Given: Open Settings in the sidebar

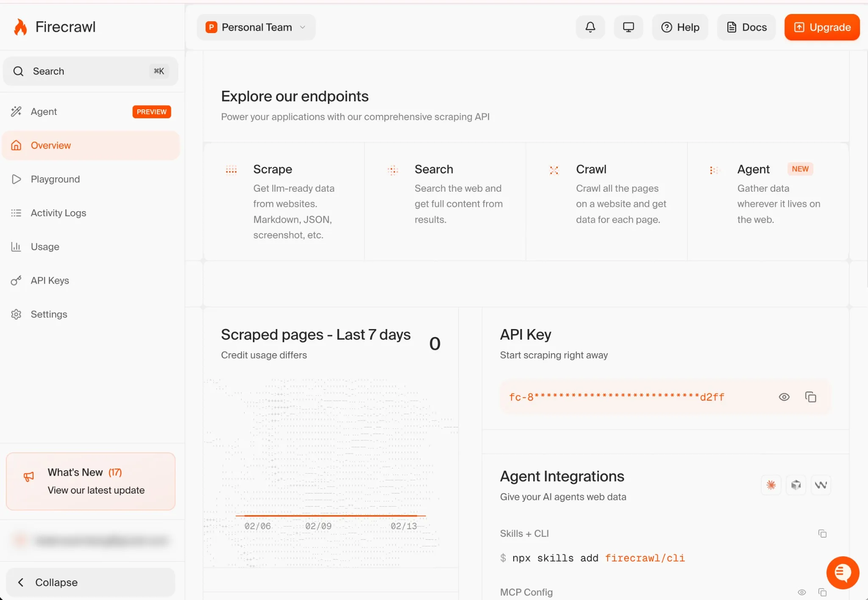Looking at the screenshot, I should point(90,314).
